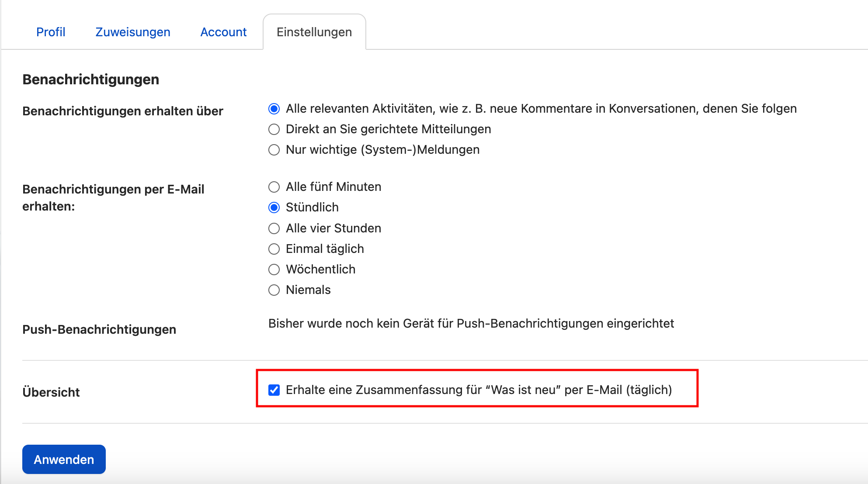The height and width of the screenshot is (484, 868).
Task: Click the 'Erhalte eine Zusammenfassung' checkbox label
Action: (x=479, y=390)
